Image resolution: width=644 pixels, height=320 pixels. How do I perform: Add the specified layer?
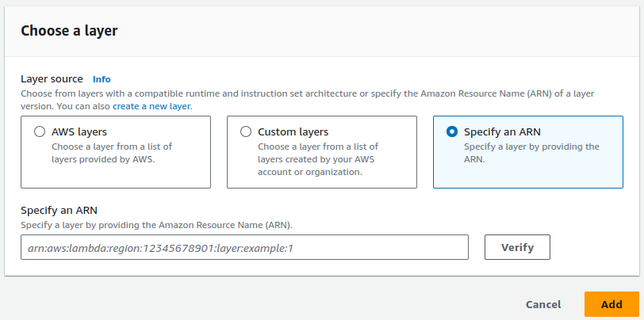pyautogui.click(x=611, y=304)
